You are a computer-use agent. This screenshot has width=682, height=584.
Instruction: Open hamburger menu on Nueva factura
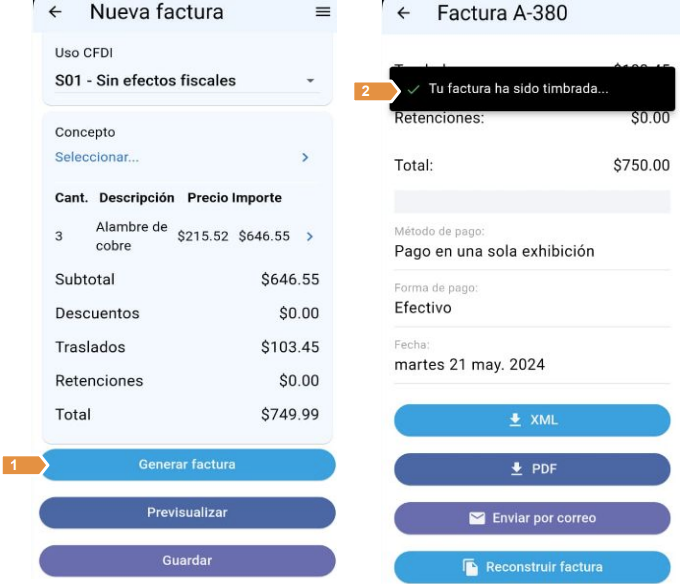(322, 12)
